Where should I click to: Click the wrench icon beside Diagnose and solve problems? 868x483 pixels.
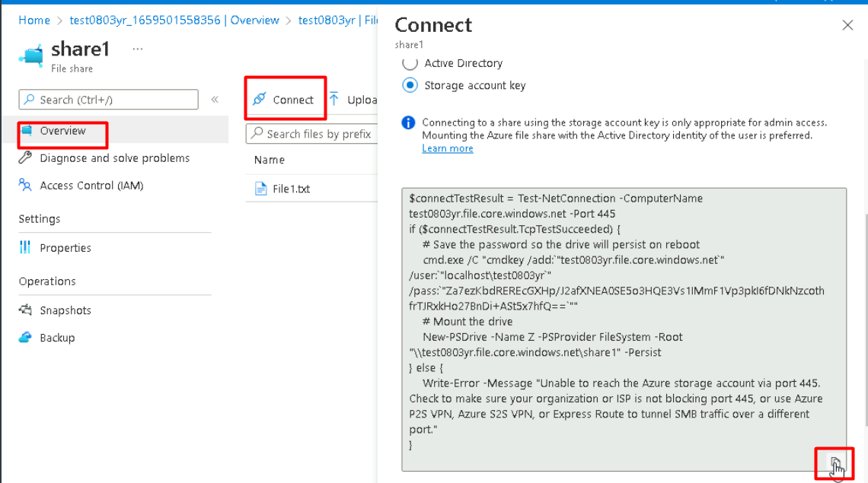point(25,157)
